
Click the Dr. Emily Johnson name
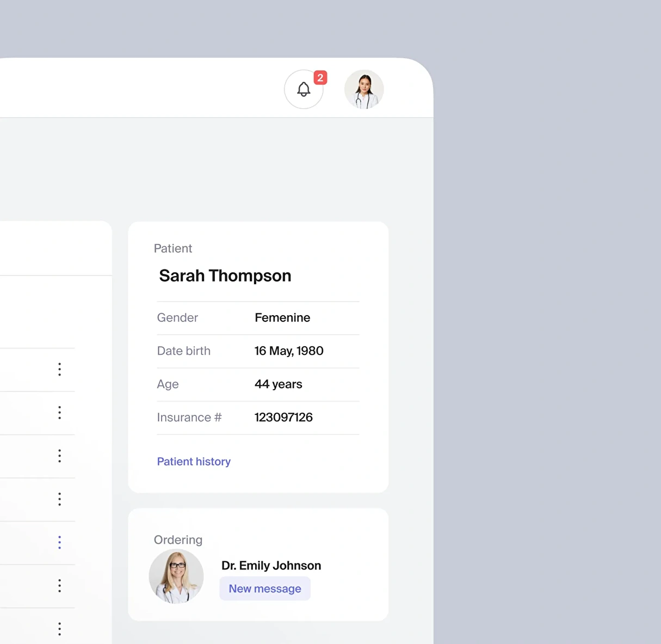tap(271, 566)
